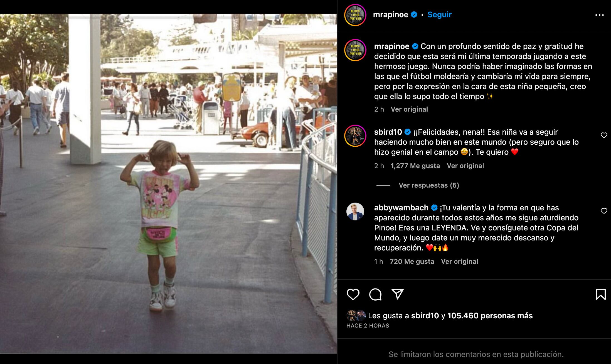
Task: Like sbird10's comment with small heart
Action: coord(604,135)
